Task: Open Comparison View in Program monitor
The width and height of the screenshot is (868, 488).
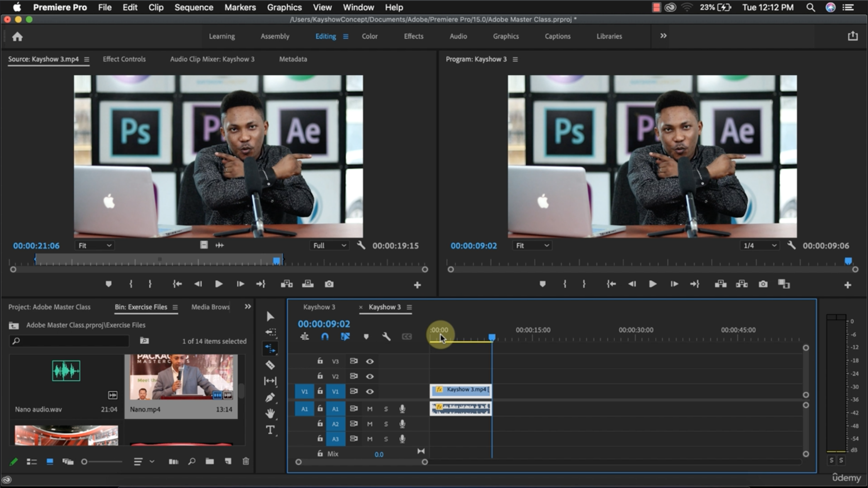Action: (x=784, y=284)
